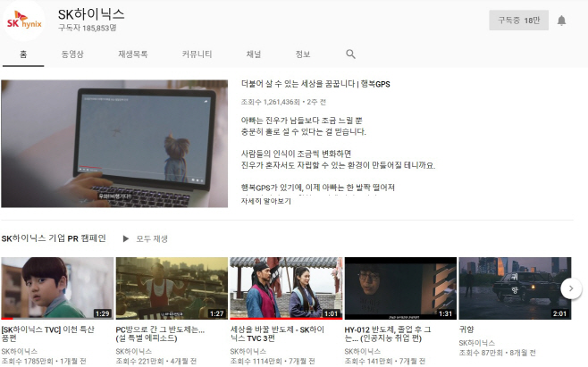Viewport: 588px width, 367px height.
Task: Seek on the featured video red progress bar
Action: (90, 167)
